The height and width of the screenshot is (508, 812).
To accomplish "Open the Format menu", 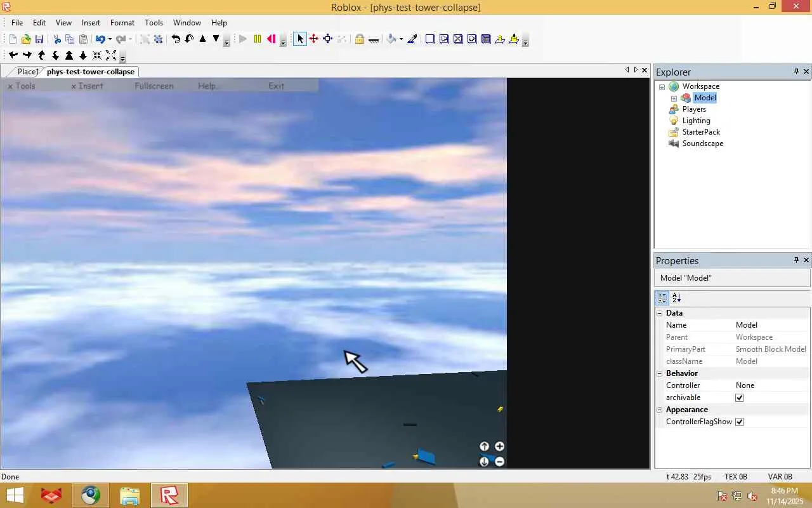I will click(122, 23).
